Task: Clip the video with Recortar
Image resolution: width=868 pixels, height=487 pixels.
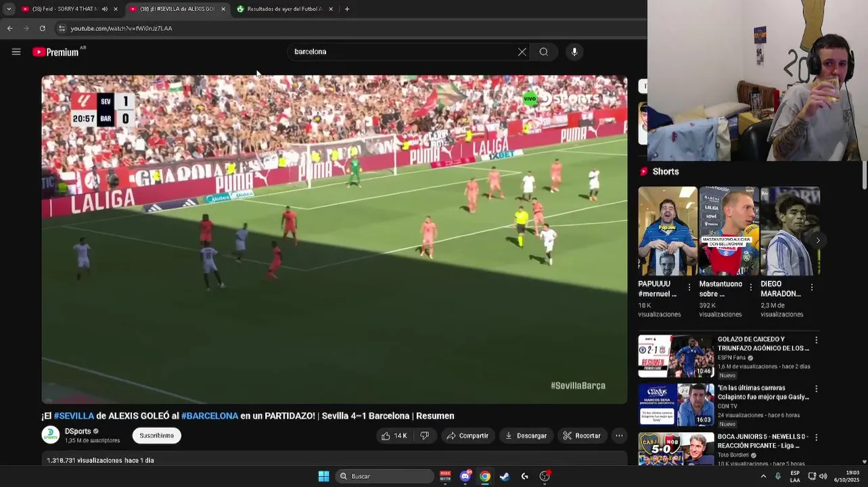Action: click(582, 436)
